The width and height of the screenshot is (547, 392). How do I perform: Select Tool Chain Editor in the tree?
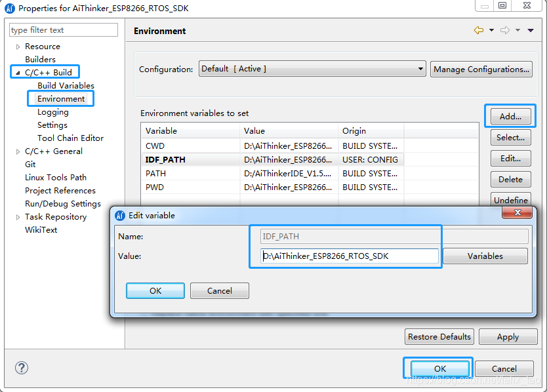(70, 138)
